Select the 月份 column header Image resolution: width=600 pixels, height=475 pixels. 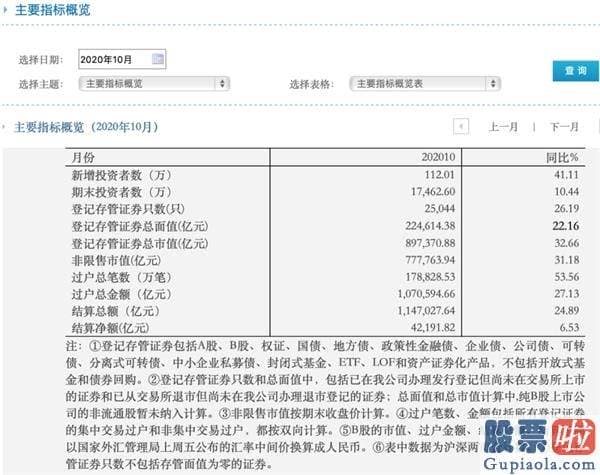83,157
